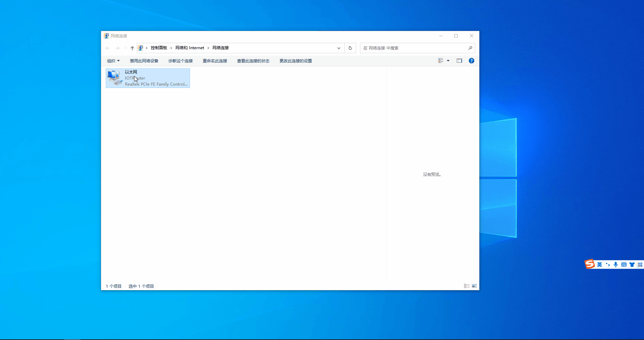The image size is (644, 340).
Task: Click the 在 网络连接 中搜索 search field
Action: (x=414, y=48)
